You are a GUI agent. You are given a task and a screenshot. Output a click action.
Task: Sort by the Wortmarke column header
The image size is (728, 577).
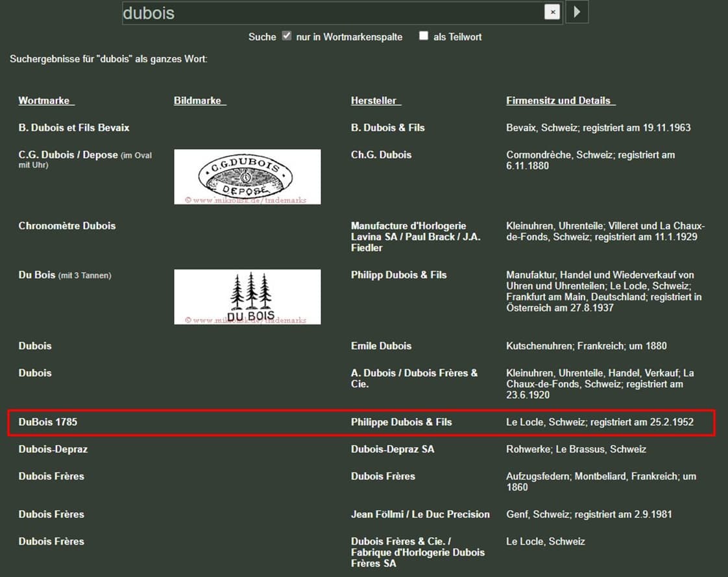pyautogui.click(x=46, y=101)
